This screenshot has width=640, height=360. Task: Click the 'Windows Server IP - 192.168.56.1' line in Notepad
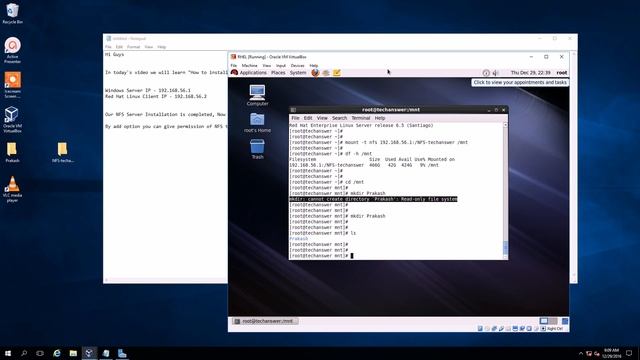tap(147, 90)
